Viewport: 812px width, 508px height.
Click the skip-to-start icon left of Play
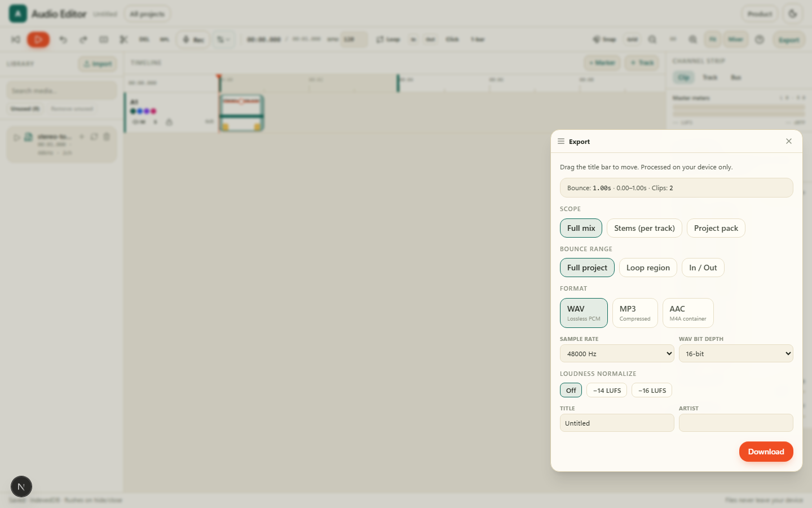[x=16, y=40]
